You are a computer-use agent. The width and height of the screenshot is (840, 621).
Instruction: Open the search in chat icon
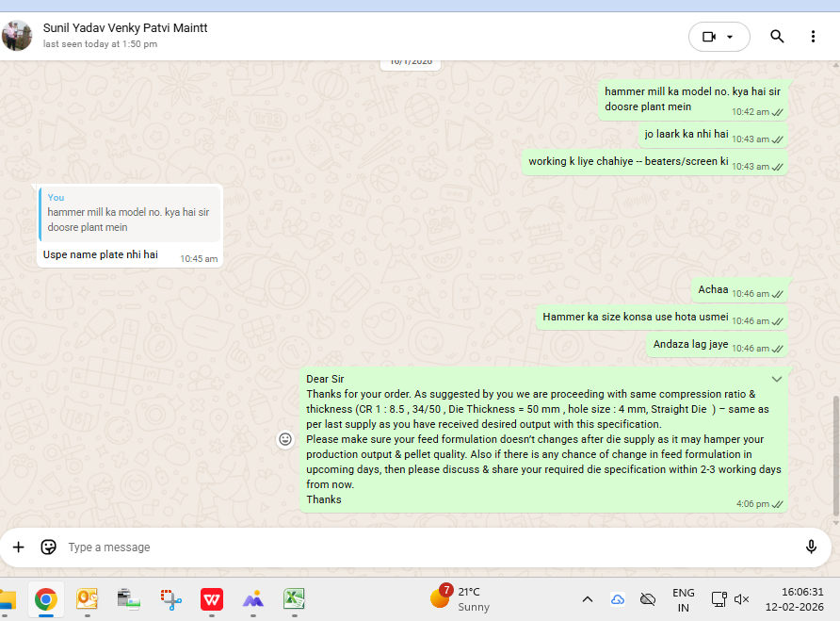[x=777, y=37]
